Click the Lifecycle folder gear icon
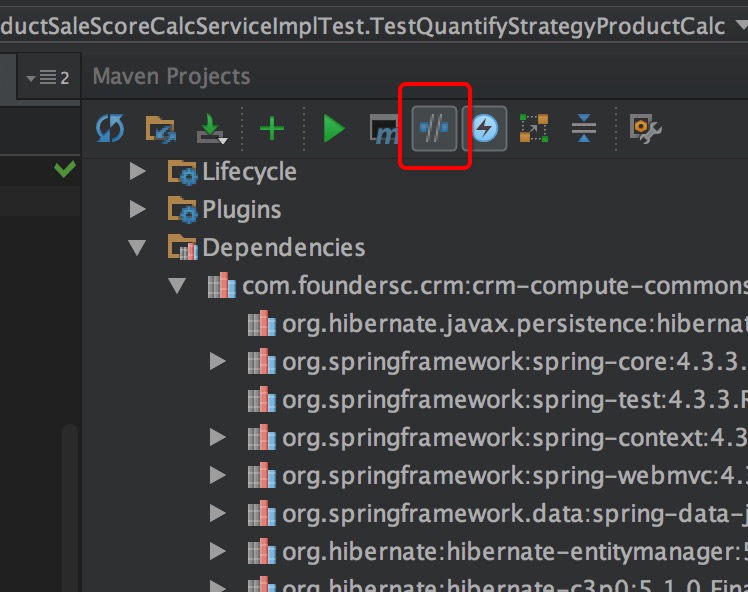 click(182, 172)
